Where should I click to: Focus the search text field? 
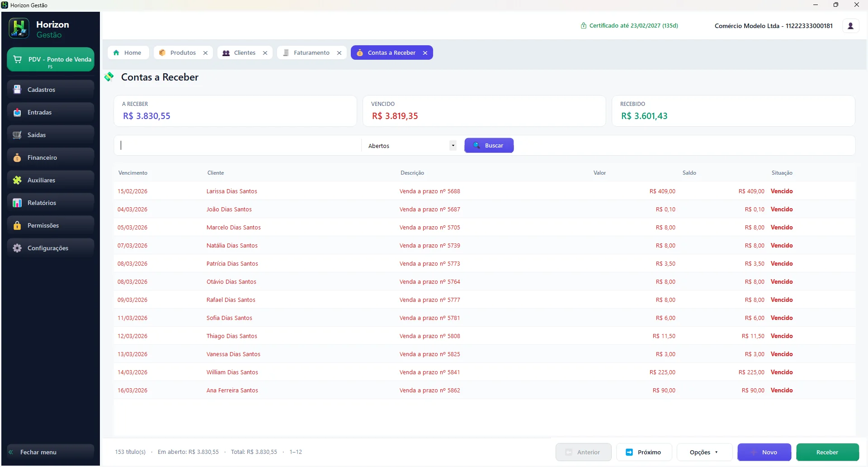[239, 145]
